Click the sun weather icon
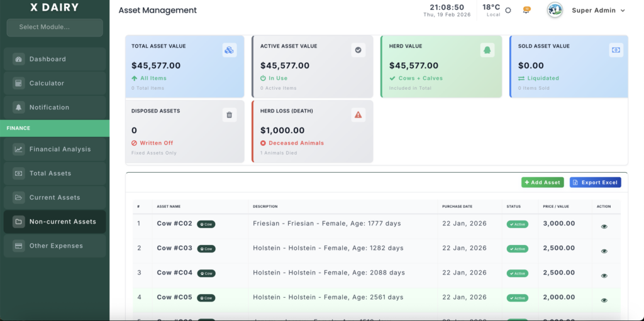644x321 pixels. 508,11
